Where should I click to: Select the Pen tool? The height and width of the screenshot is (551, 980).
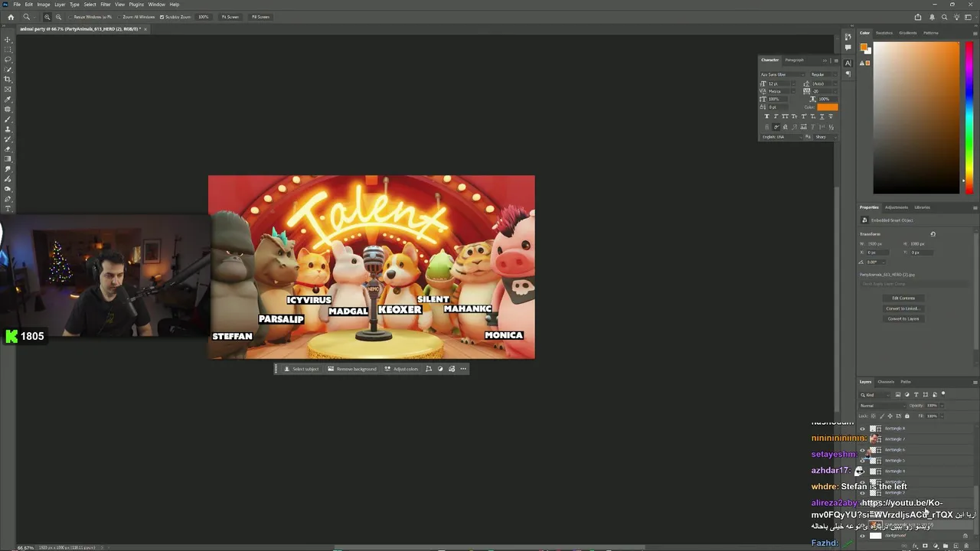pyautogui.click(x=8, y=199)
